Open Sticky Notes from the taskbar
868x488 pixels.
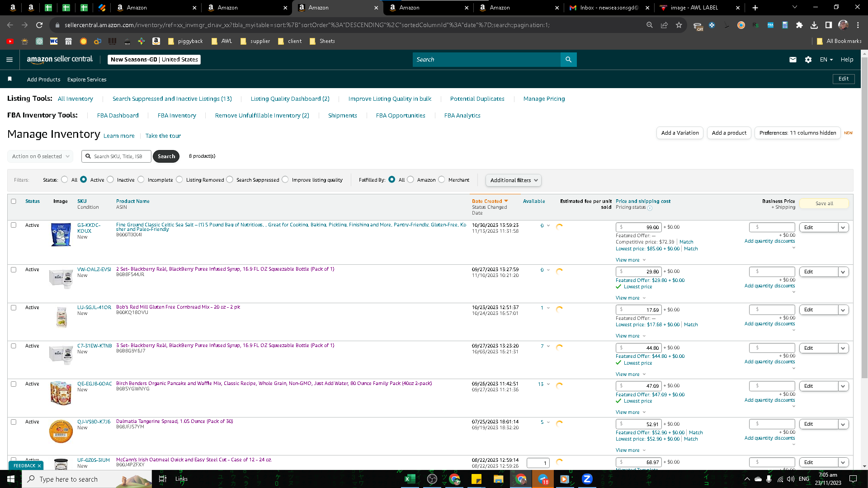[x=476, y=479]
